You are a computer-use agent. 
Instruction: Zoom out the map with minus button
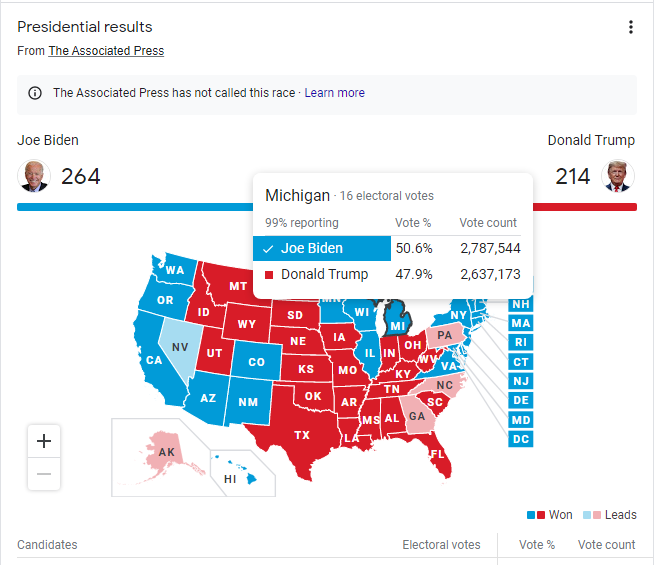(x=44, y=474)
